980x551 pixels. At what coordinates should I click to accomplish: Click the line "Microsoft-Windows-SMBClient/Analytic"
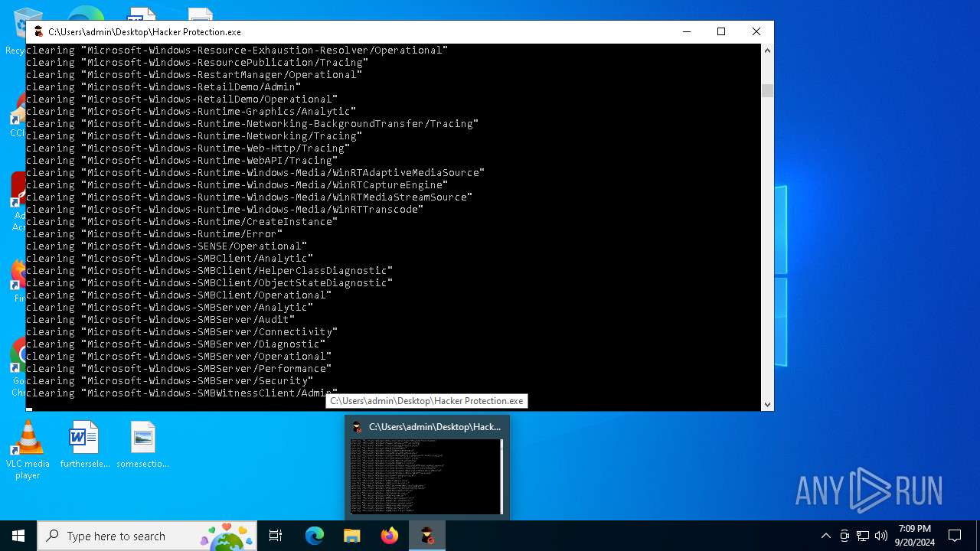pos(169,258)
